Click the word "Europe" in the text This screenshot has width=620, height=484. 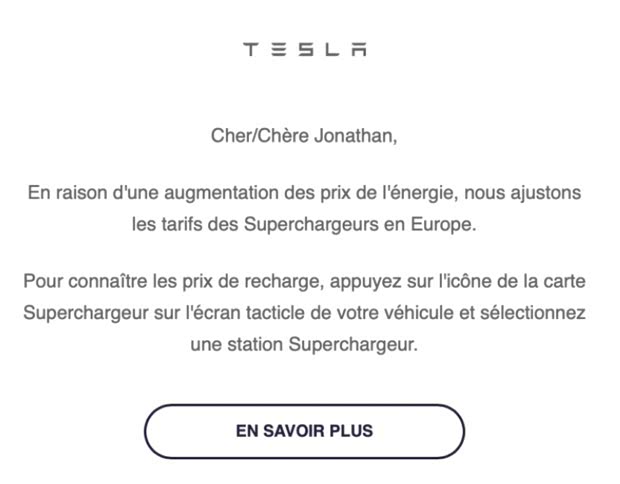[x=444, y=224]
